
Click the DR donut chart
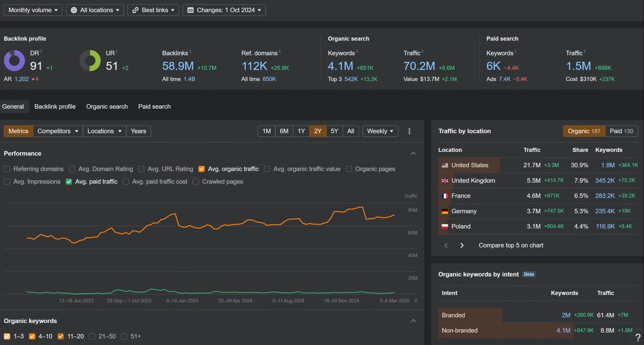tap(14, 61)
